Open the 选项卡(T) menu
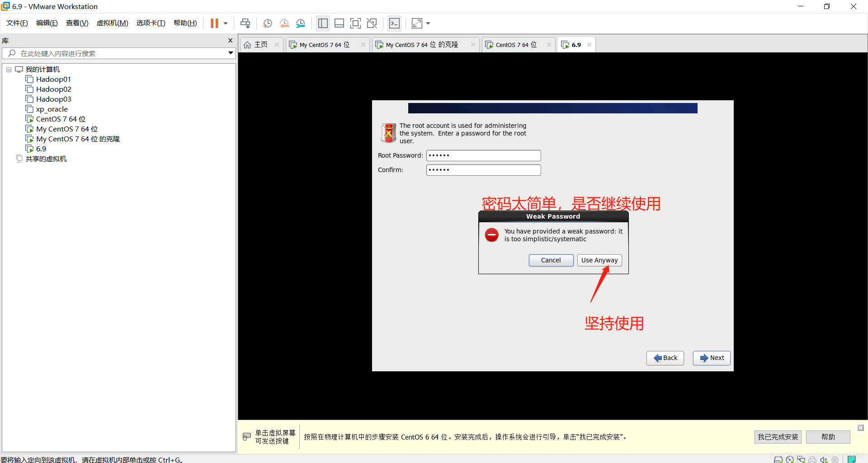Screen dimensions: 868x463 pos(151,23)
